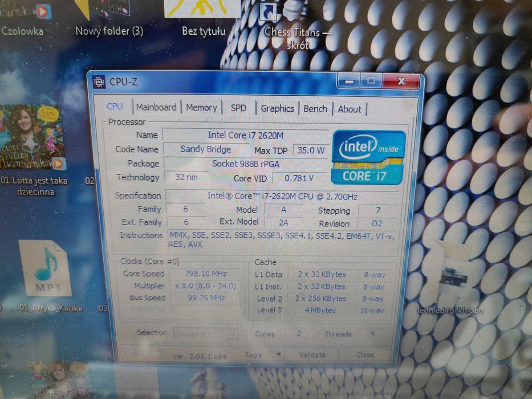Click the version text Ver. 2.03.1.x64
This screenshot has height=399, width=532.
pos(200,356)
